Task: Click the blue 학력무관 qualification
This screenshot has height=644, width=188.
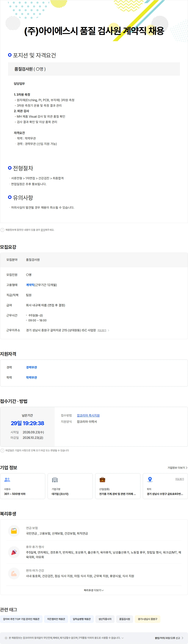Action: pos(32,377)
